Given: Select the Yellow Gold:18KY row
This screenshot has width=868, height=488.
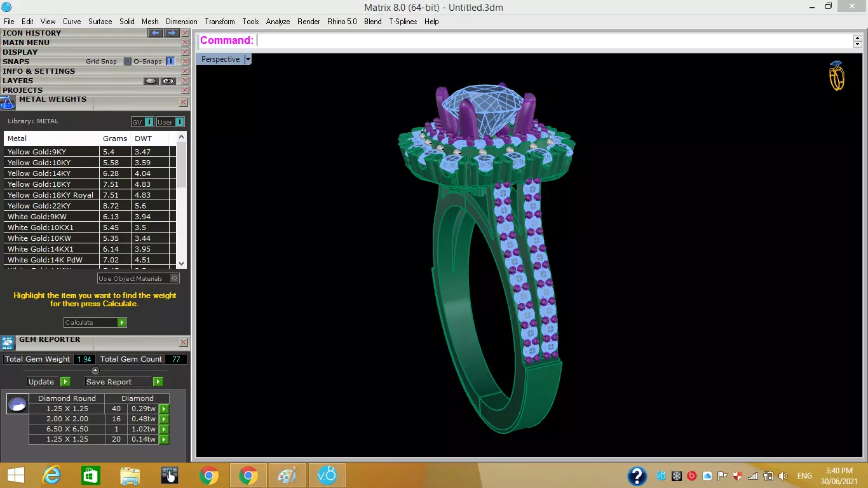Looking at the screenshot, I should tap(90, 184).
